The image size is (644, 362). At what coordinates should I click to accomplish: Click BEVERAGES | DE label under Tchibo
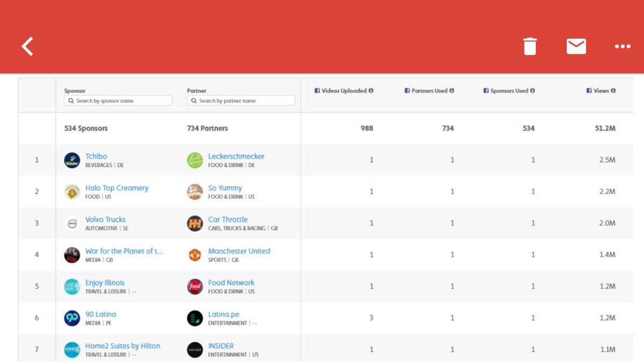tap(105, 165)
